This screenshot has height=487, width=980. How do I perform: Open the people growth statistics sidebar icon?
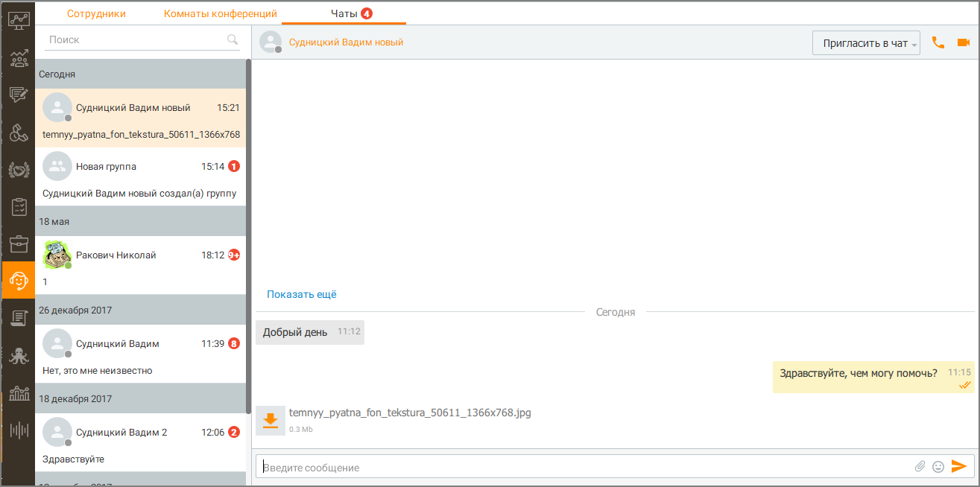pos(19,57)
